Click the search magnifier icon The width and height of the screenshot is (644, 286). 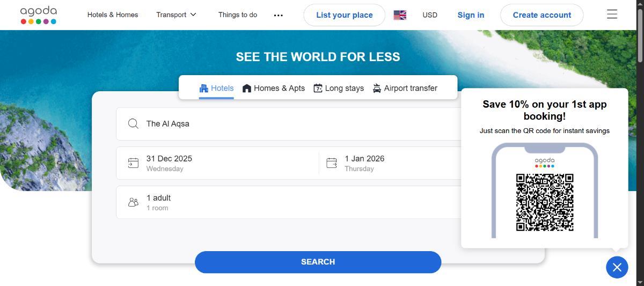coord(133,124)
